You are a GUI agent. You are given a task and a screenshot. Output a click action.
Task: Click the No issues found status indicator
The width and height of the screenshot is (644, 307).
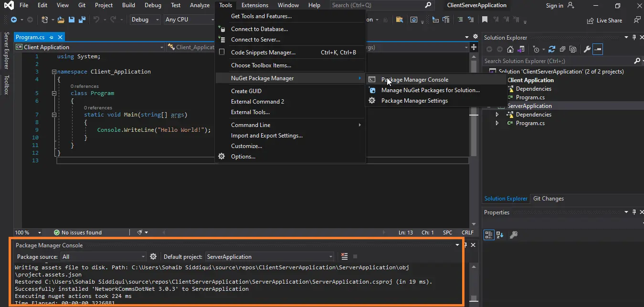tap(77, 233)
